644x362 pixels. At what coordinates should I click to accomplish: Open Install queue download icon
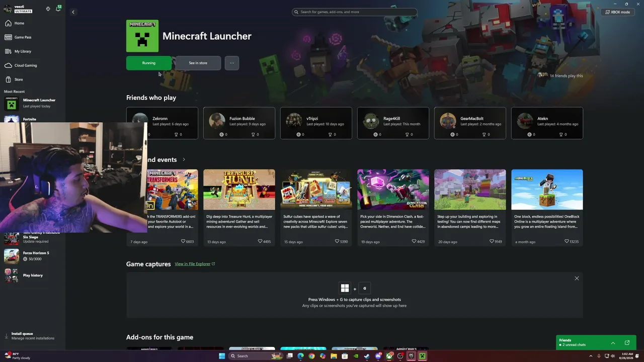click(7, 336)
